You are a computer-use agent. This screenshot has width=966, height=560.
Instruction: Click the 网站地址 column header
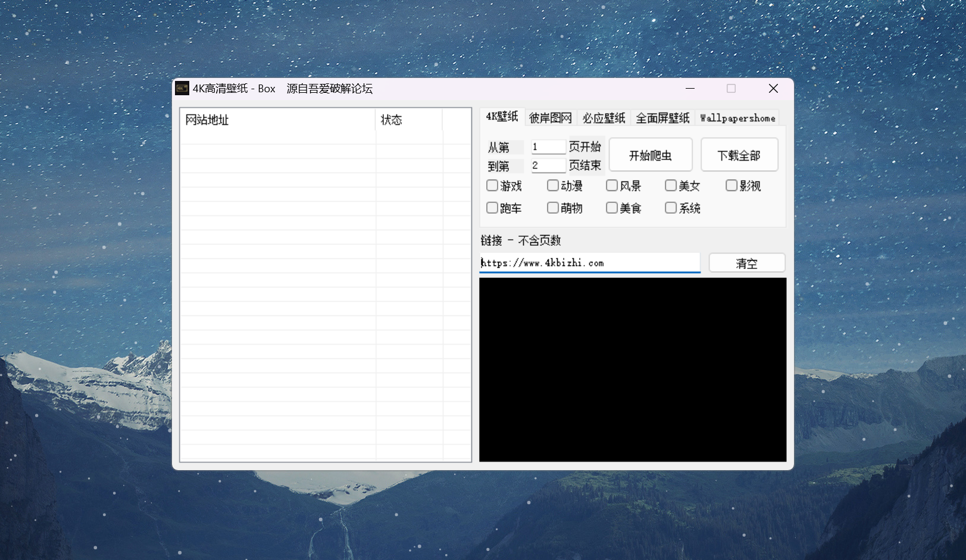coord(277,120)
